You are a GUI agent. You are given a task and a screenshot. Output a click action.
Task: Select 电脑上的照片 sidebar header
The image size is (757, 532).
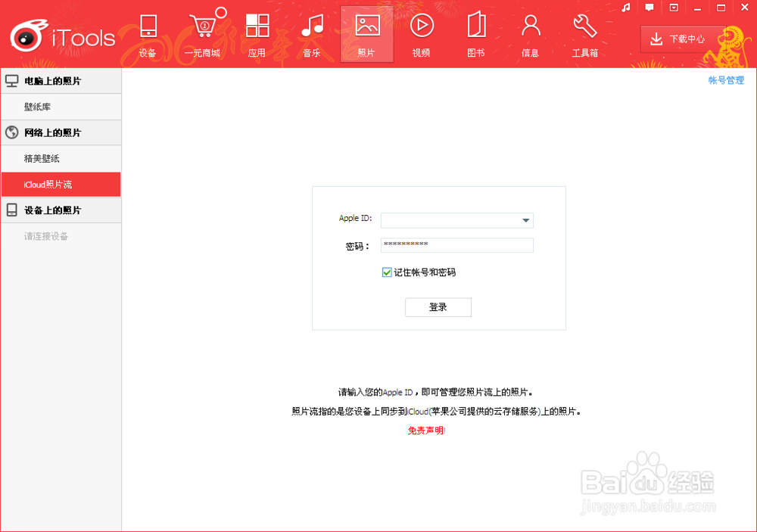(x=61, y=81)
